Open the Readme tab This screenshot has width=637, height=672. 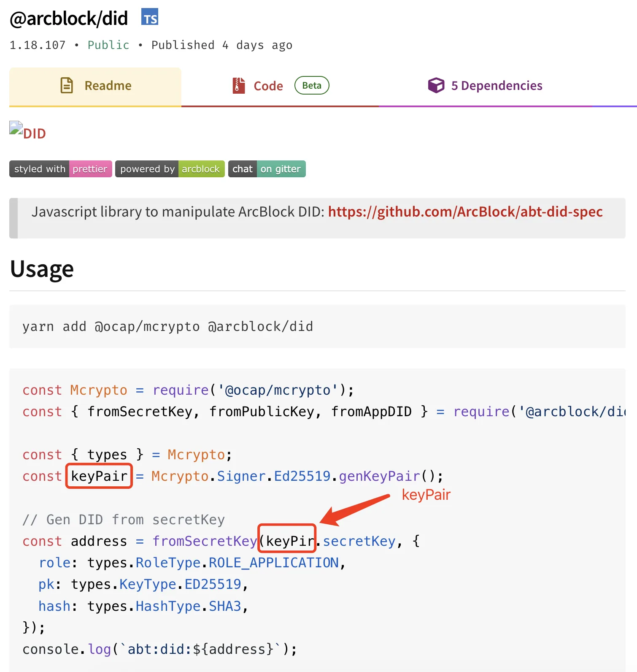(95, 86)
